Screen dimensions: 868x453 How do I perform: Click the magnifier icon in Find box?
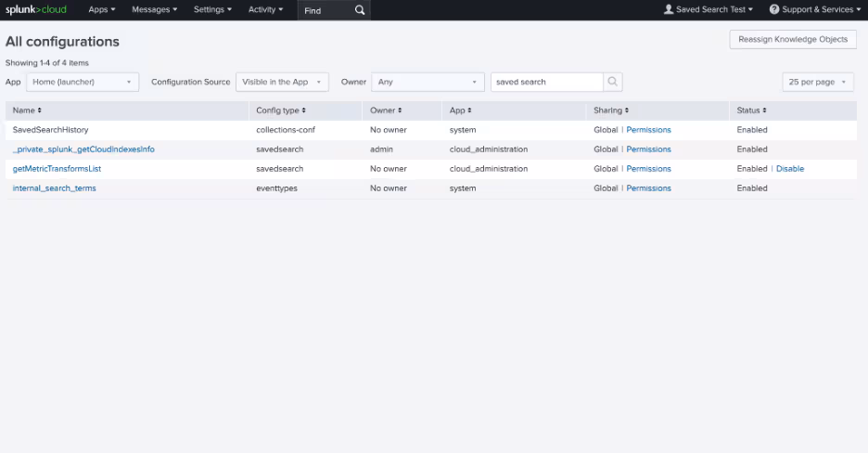coord(360,10)
